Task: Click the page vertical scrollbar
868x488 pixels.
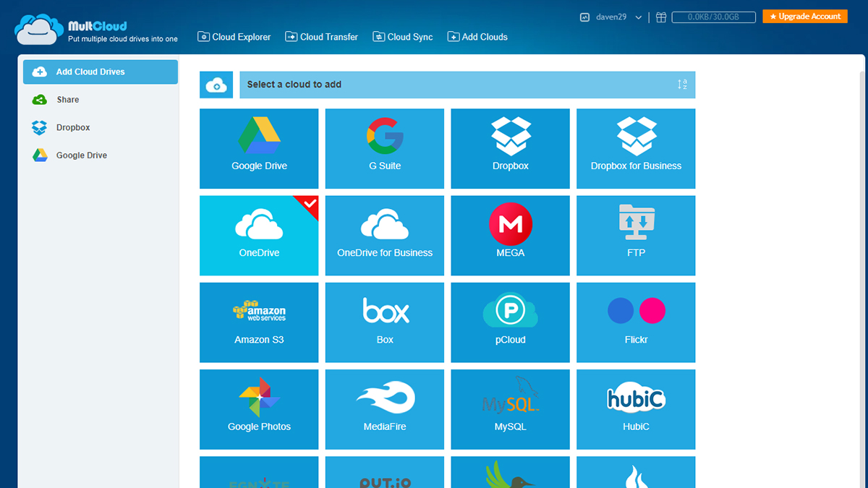Action: (861, 278)
